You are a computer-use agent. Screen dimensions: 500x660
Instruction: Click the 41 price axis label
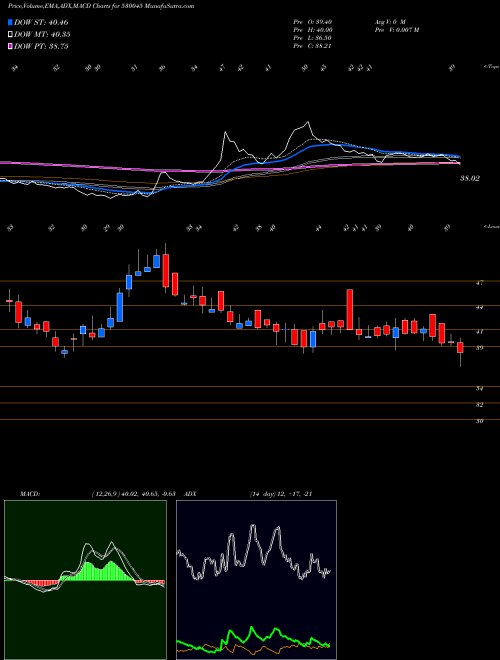(x=479, y=332)
